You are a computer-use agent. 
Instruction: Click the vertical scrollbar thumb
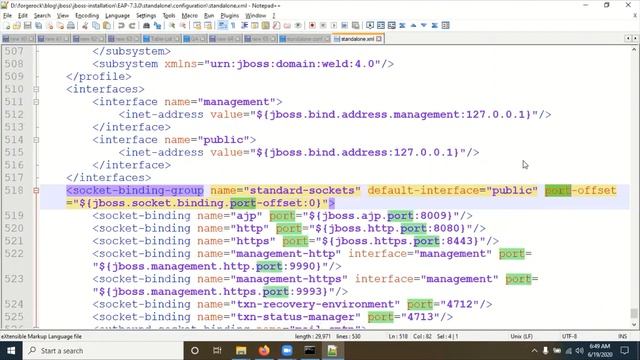point(634,313)
